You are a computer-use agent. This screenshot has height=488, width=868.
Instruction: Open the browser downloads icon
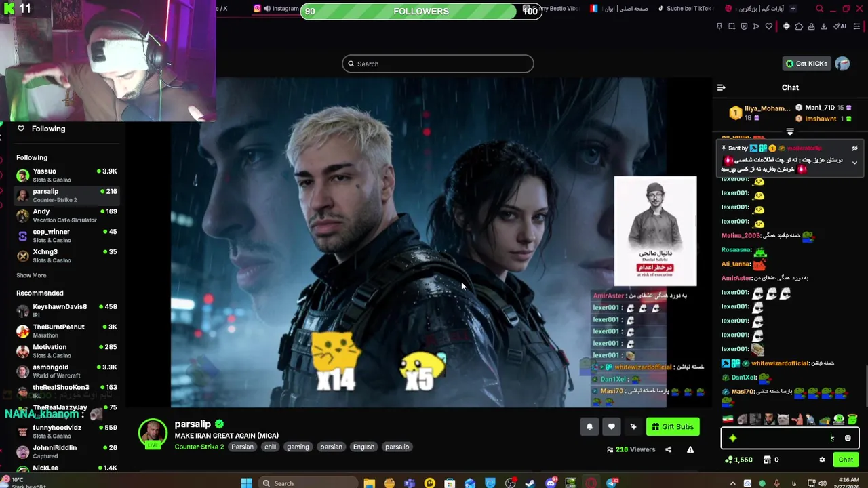pyautogui.click(x=823, y=26)
